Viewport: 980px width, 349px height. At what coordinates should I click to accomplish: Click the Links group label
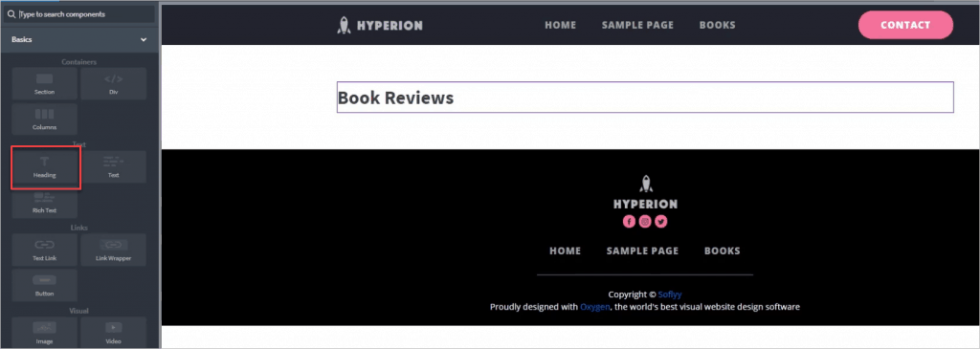click(x=78, y=228)
